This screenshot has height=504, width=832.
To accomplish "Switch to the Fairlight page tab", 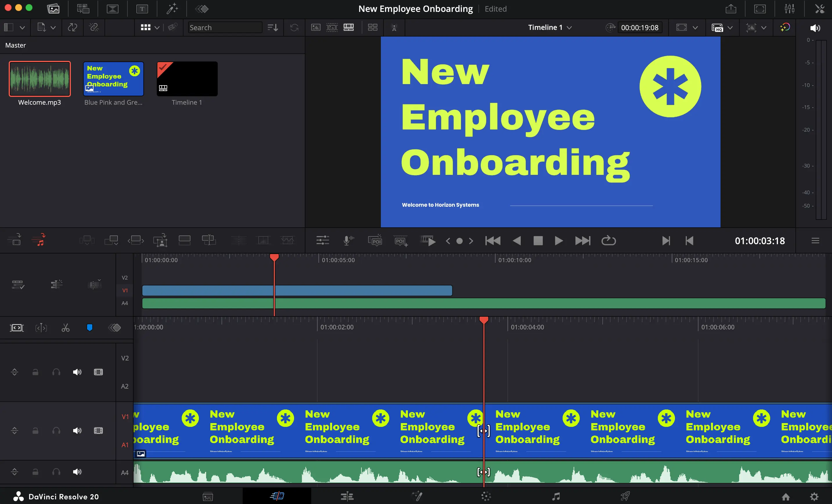I will coord(555,496).
